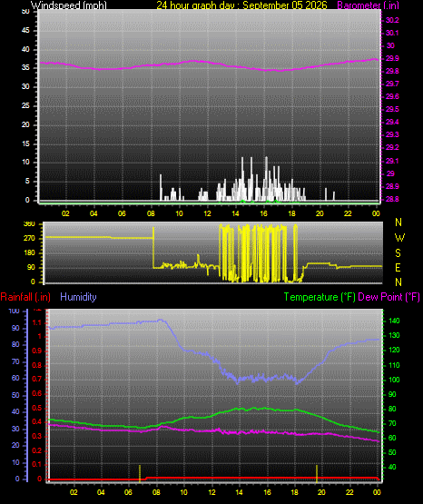Click the '360' wind direction axis value
The width and height of the screenshot is (423, 504).
(x=29, y=224)
